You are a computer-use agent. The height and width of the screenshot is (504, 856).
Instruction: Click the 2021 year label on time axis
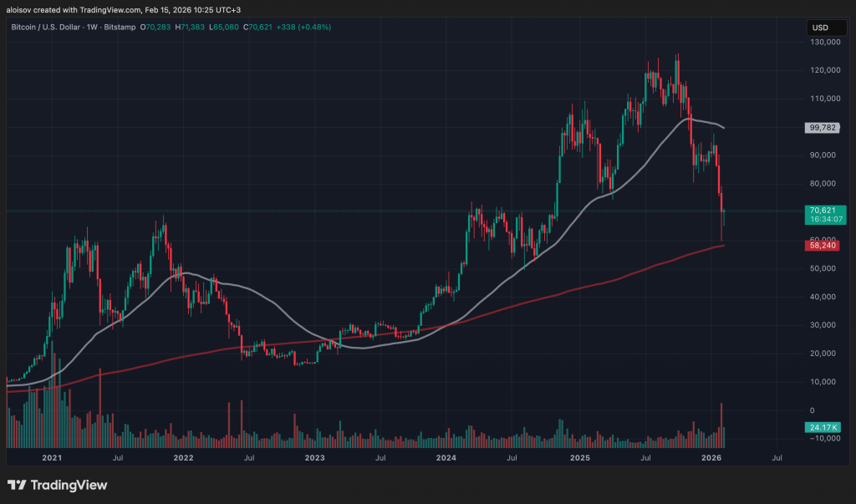tap(52, 458)
